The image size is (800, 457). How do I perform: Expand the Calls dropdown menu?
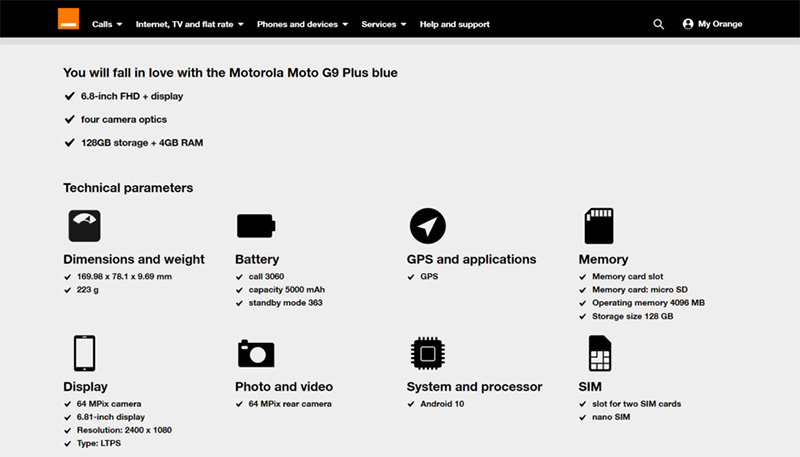(x=107, y=24)
